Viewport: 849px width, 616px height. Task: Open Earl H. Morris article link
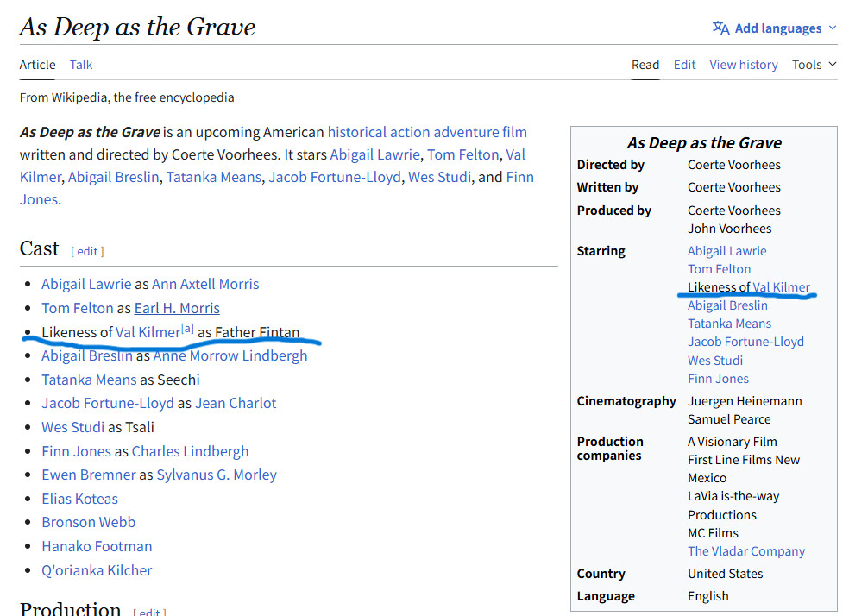(x=177, y=308)
